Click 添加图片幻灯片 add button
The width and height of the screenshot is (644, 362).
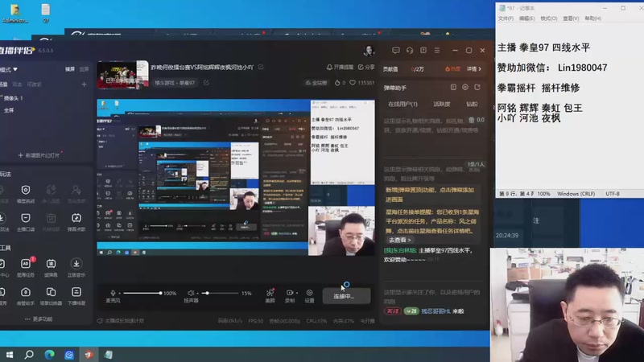(39, 155)
